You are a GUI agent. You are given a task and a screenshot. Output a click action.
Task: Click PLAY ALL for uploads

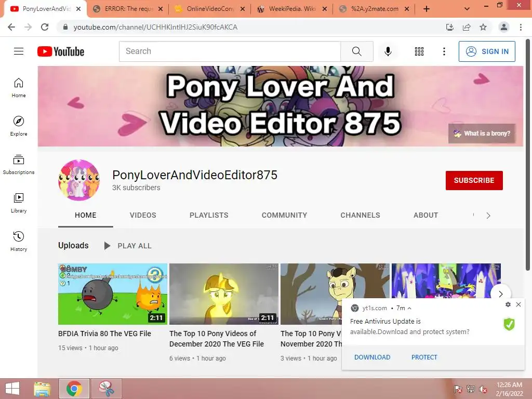click(x=128, y=246)
